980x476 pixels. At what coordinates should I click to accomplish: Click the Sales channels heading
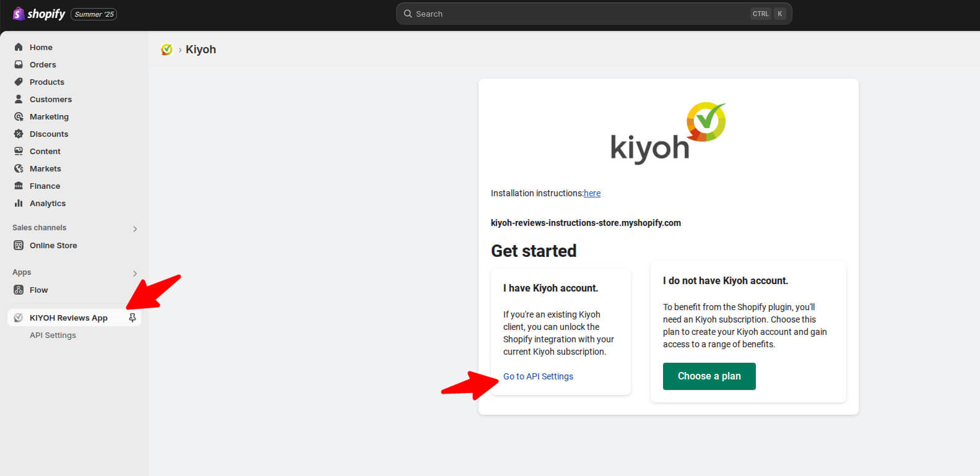(39, 228)
